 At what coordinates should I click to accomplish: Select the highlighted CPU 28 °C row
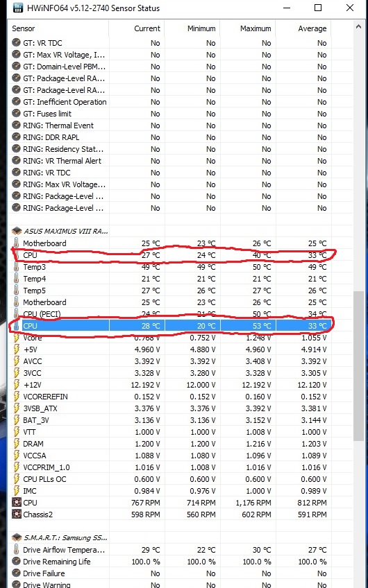point(172,326)
